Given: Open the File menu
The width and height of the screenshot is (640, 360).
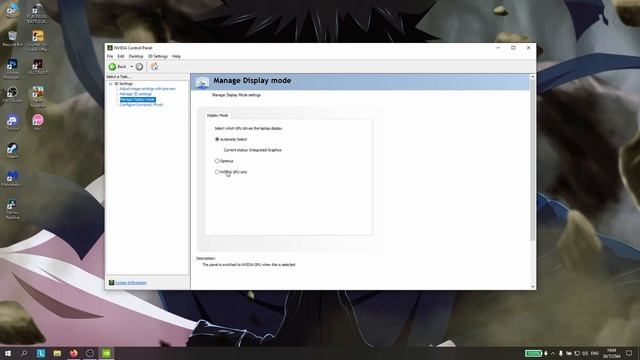Looking at the screenshot, I should coord(110,56).
